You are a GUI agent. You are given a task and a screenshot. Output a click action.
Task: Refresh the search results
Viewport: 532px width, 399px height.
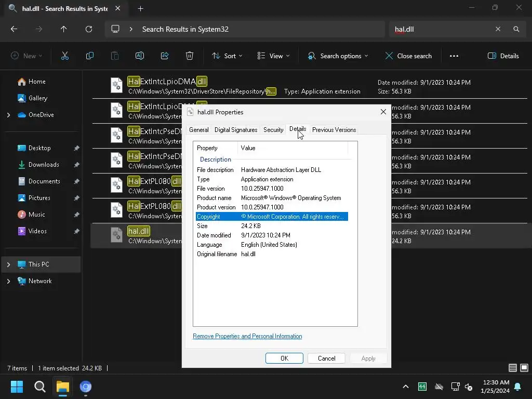pyautogui.click(x=89, y=29)
